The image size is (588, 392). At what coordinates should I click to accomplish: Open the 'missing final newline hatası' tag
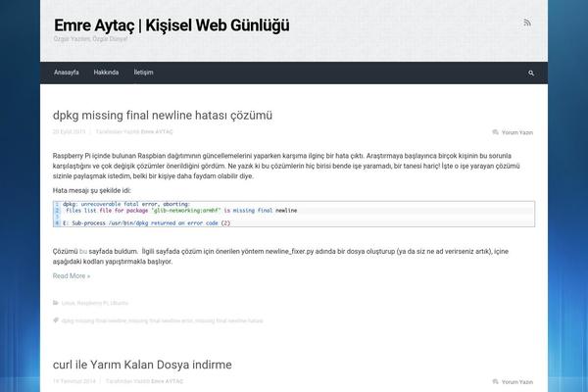point(229,320)
